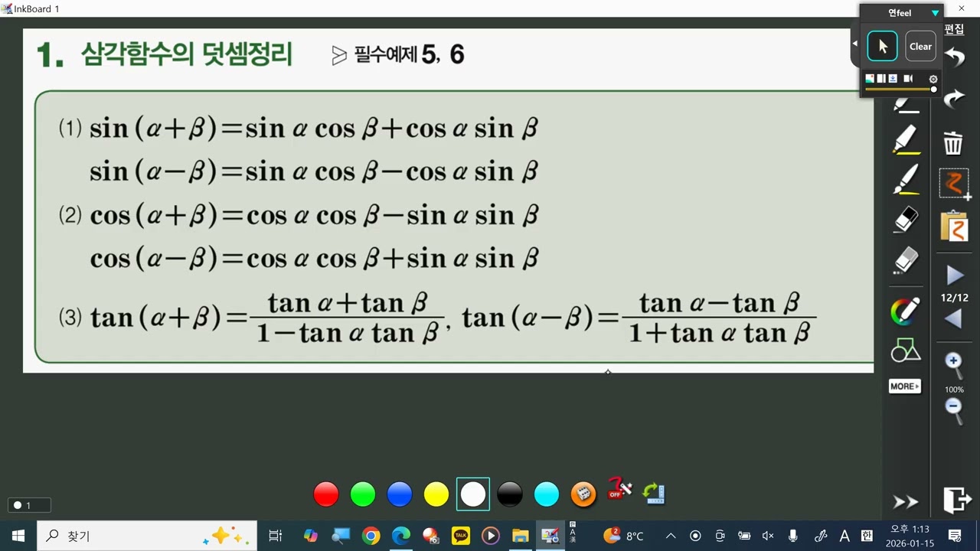Click the 100% zoom level label
Screen dimensions: 980x551
tap(955, 390)
